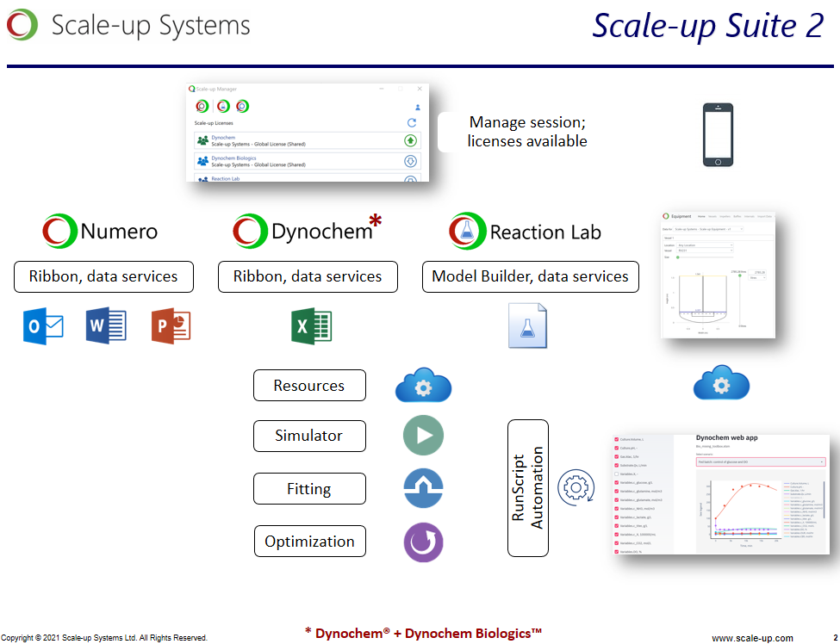Open the Impellers tab in Equipment
Image resolution: width=840 pixels, height=644 pixels.
click(x=725, y=216)
